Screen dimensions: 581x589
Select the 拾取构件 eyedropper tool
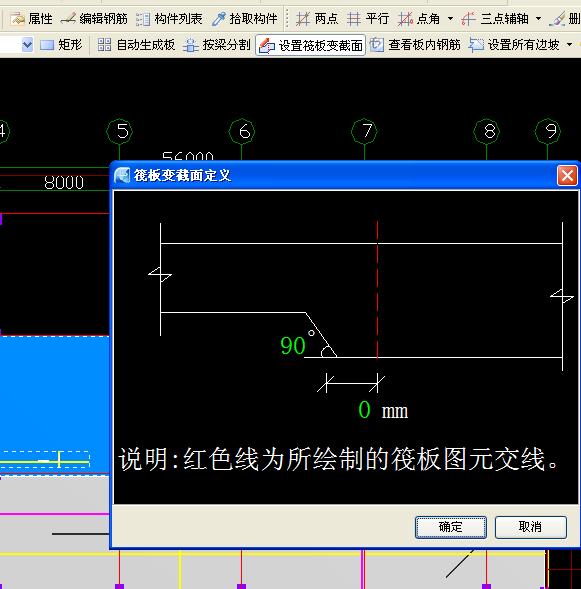pos(244,18)
